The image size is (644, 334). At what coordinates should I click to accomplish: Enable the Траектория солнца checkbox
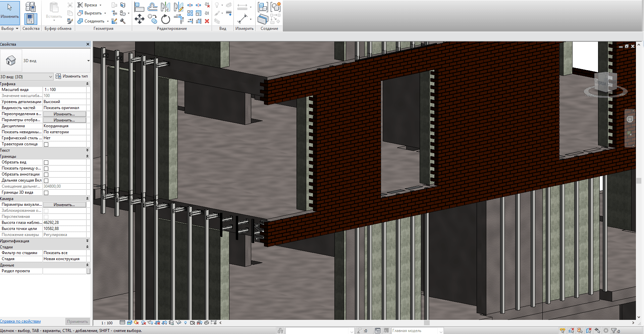point(46,144)
